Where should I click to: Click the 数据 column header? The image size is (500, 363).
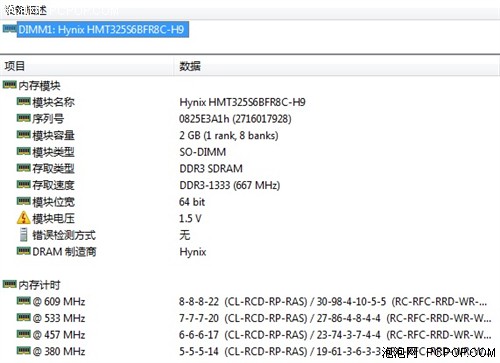[x=190, y=66]
